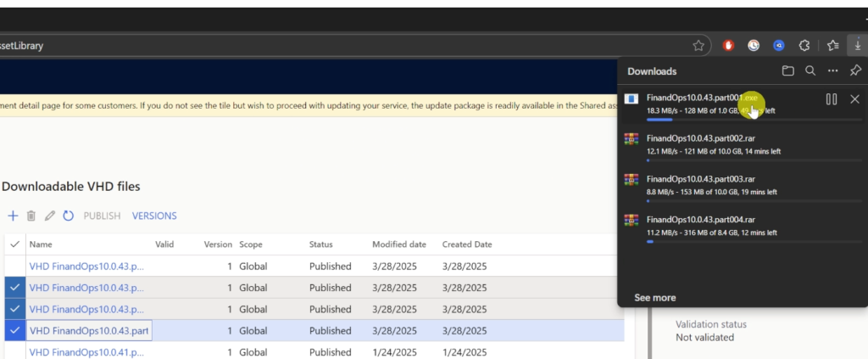Click the Delete trash icon in toolbar
868x359 pixels.
pyautogui.click(x=31, y=216)
